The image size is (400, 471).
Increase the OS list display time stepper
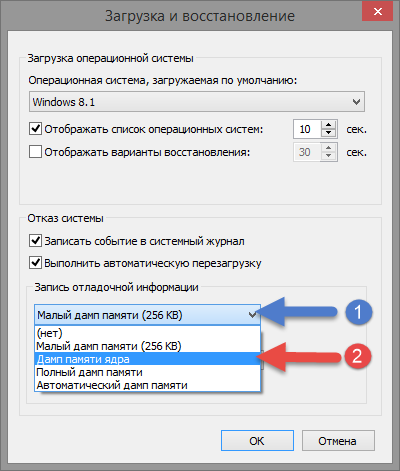(x=329, y=125)
